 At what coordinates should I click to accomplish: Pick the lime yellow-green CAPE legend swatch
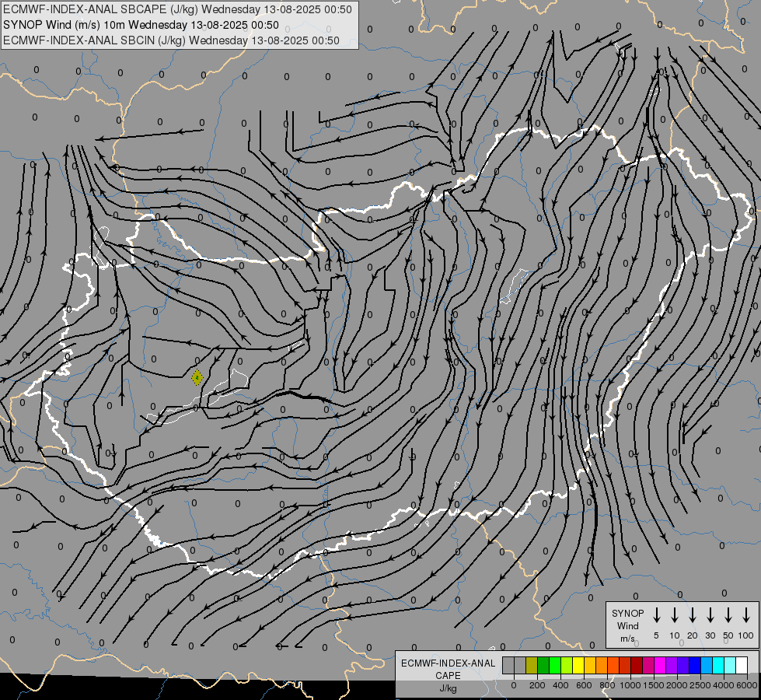(567, 665)
